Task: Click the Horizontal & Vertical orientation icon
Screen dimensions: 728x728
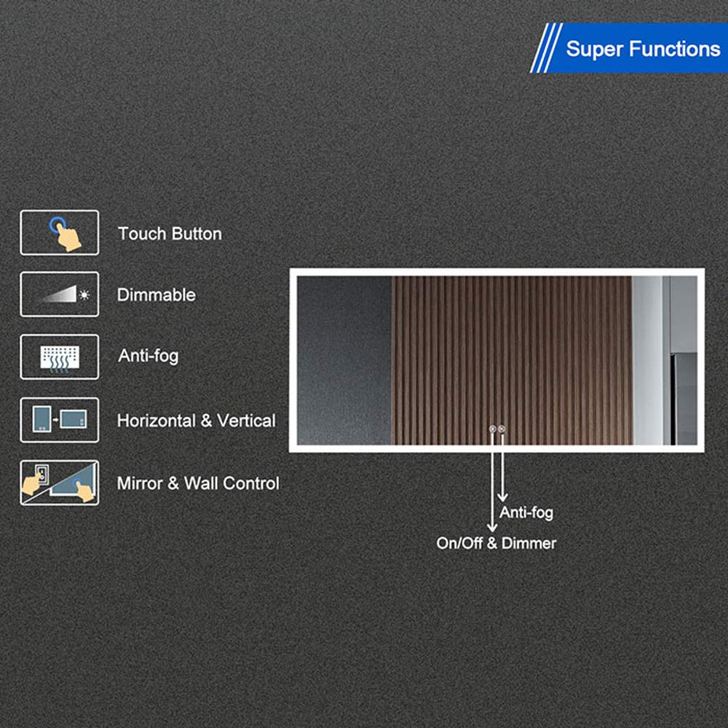Action: 60,420
